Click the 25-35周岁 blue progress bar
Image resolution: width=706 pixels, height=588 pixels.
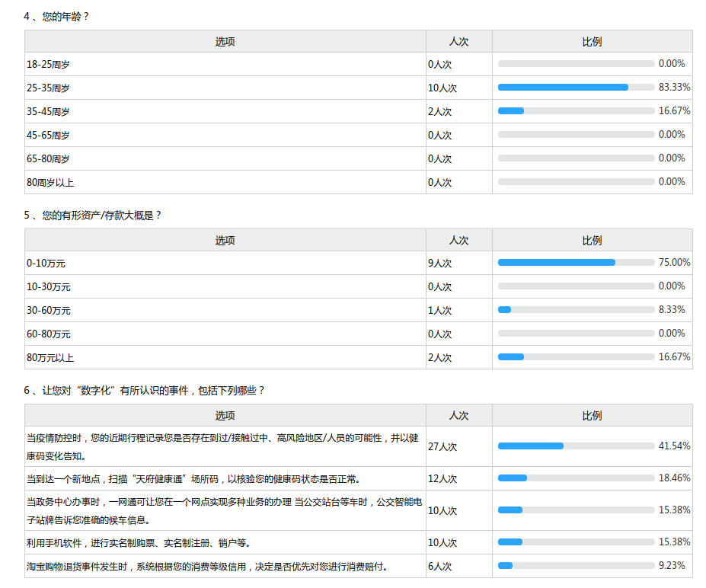[x=563, y=88]
